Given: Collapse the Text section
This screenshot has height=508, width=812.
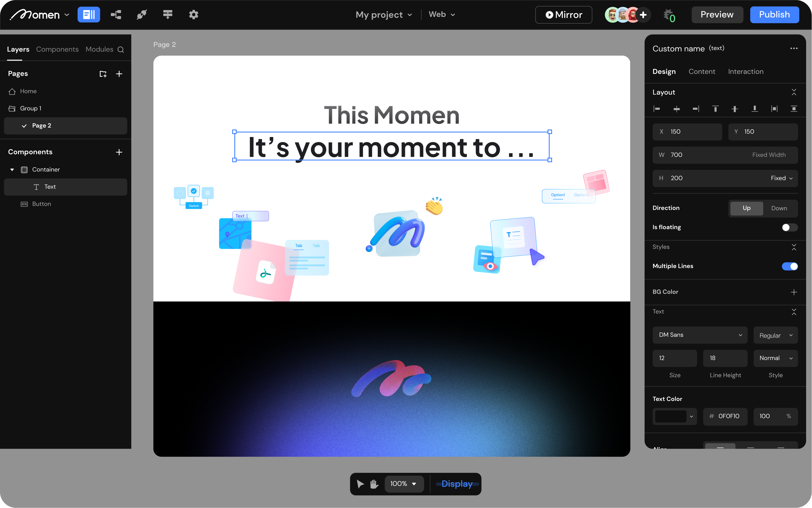Looking at the screenshot, I should click(x=794, y=312).
